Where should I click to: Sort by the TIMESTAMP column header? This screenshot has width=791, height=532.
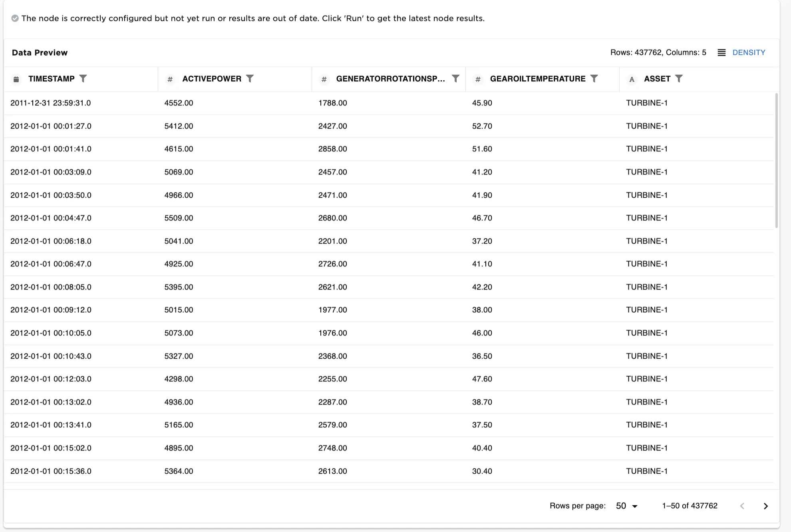point(52,79)
